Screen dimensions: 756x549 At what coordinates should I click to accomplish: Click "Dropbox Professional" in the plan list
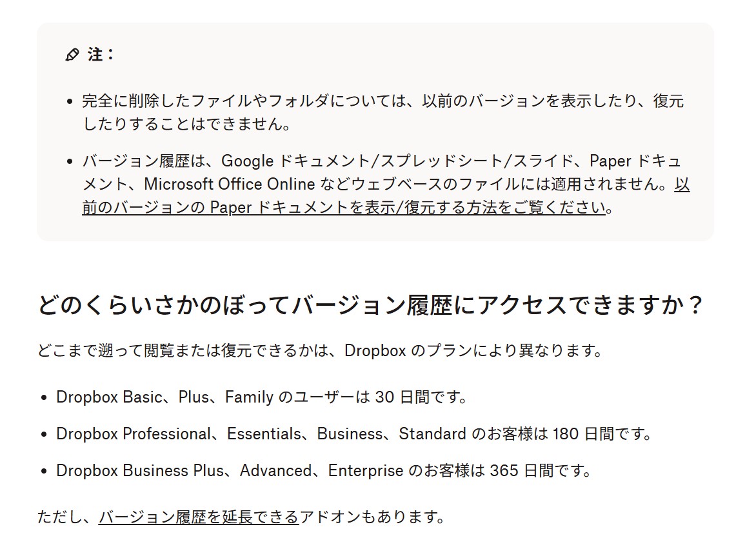coord(134,434)
